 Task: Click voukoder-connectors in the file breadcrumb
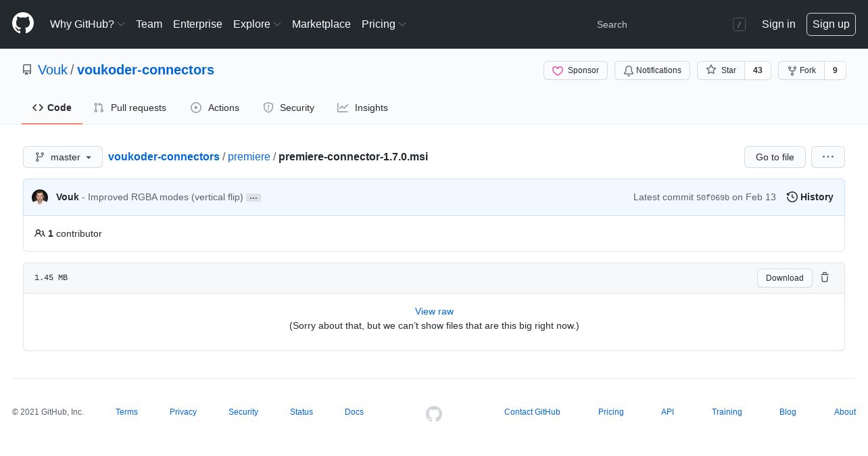(x=164, y=156)
